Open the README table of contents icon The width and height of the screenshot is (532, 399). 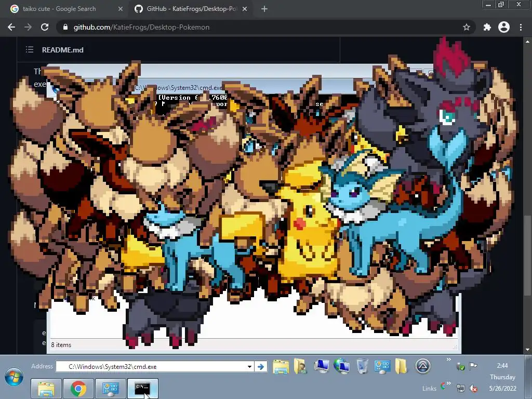click(x=30, y=50)
